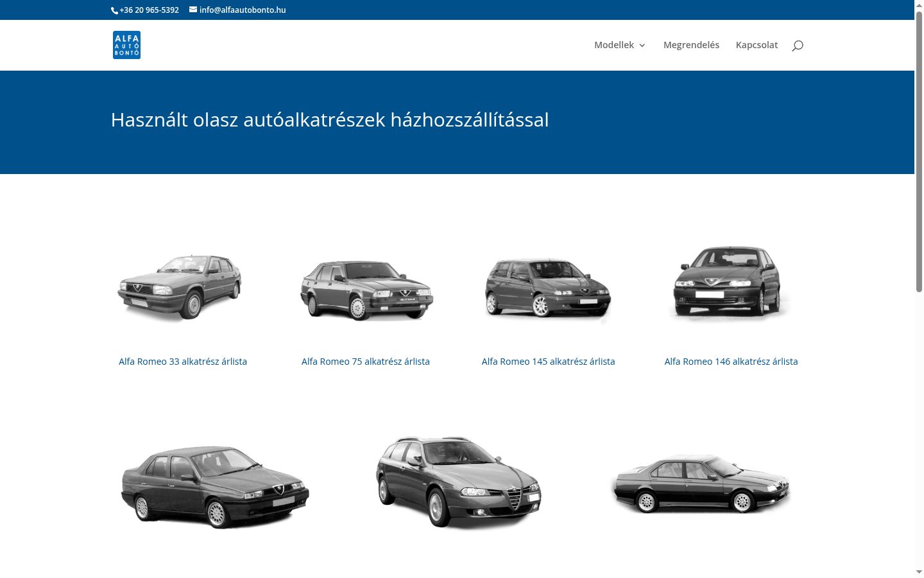Viewport: 924px width, 578px height.
Task: Click the Alfa Romeo 75 car image
Action: click(366, 290)
